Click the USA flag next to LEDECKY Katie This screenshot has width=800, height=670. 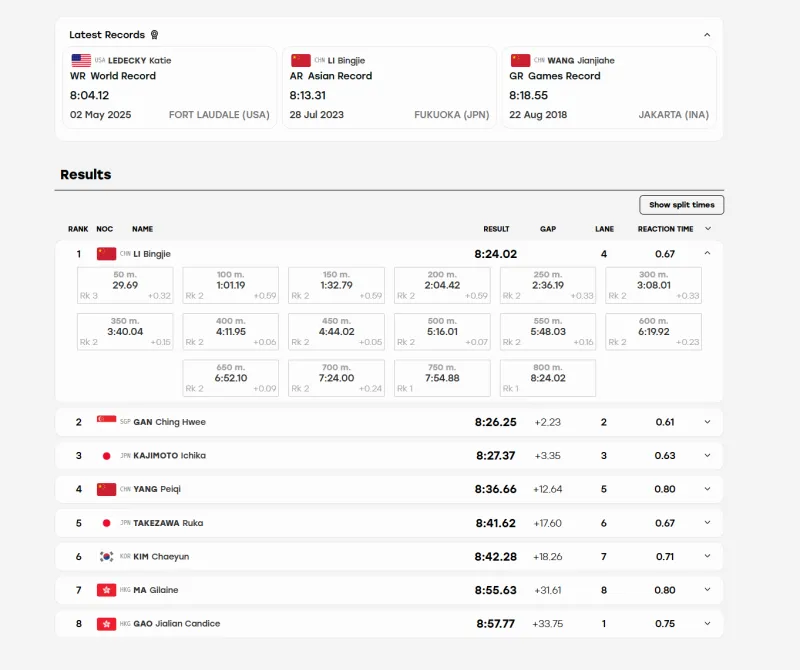[81, 60]
